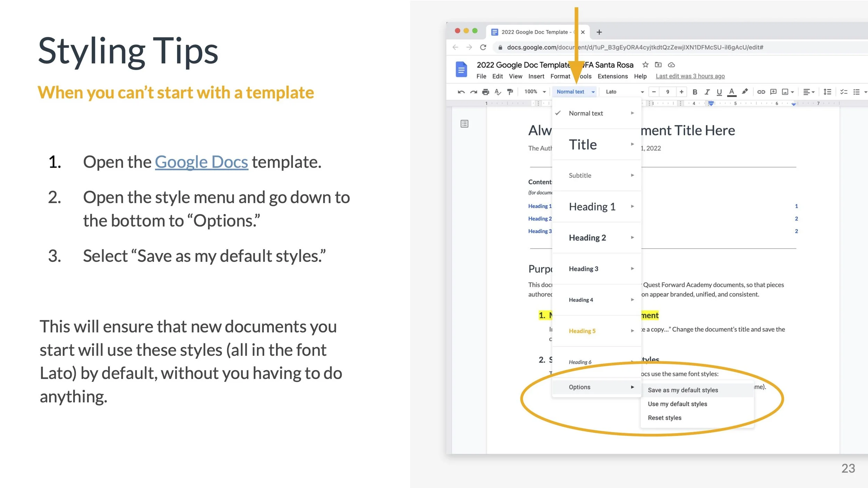Screen dimensions: 868x488
Task: Click the highlight color marker icon
Action: coord(744,92)
